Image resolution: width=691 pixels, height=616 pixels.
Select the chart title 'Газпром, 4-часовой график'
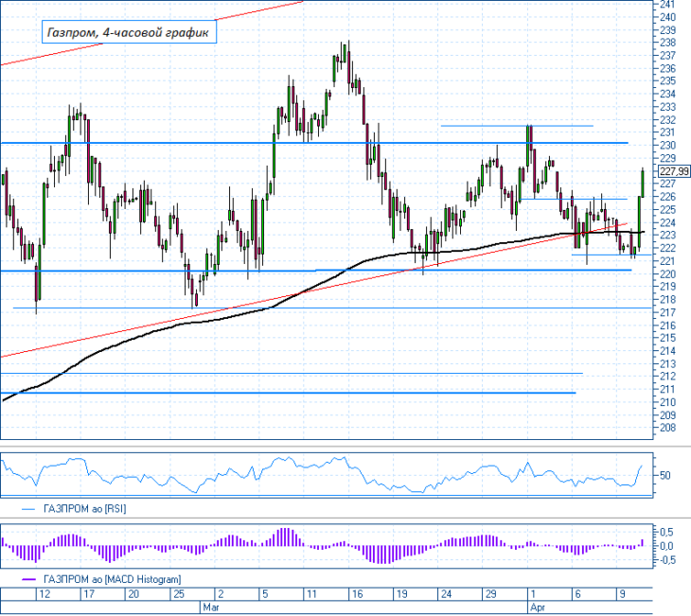[128, 32]
